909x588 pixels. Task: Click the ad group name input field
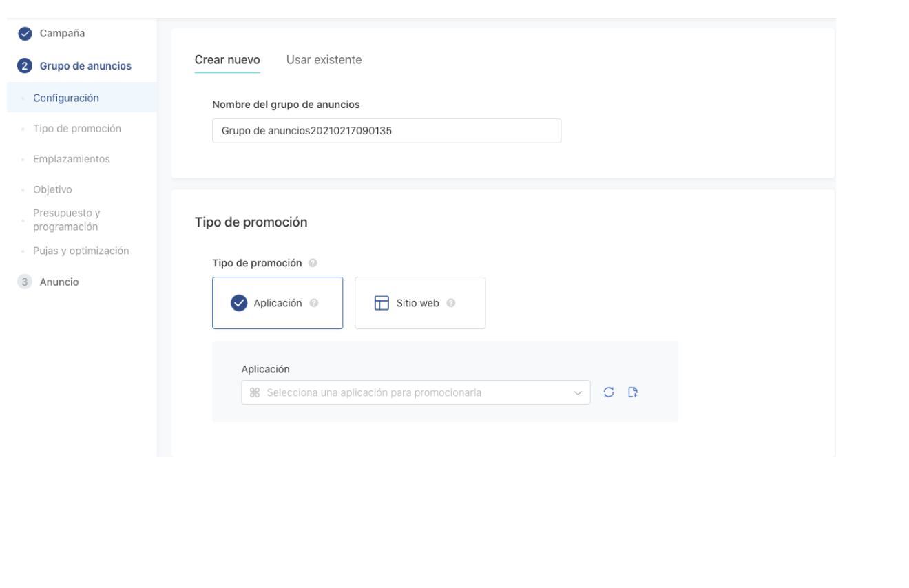coord(386,131)
